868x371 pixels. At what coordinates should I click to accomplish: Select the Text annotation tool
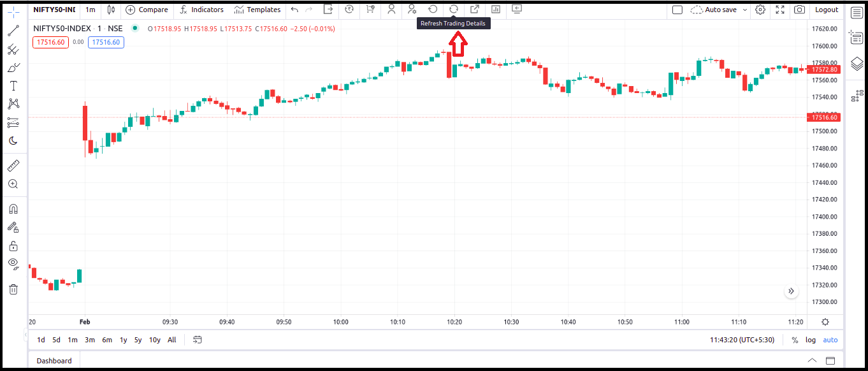coord(13,85)
